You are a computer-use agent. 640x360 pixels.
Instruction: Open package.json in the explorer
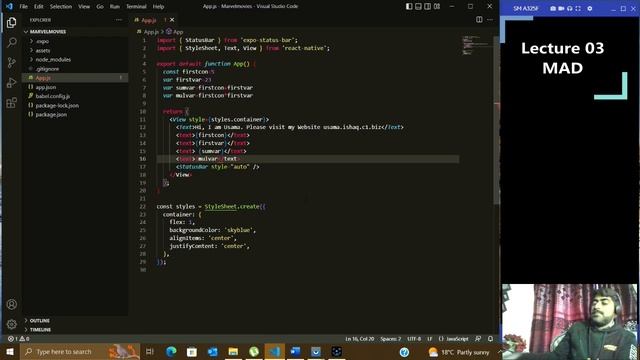click(51, 115)
